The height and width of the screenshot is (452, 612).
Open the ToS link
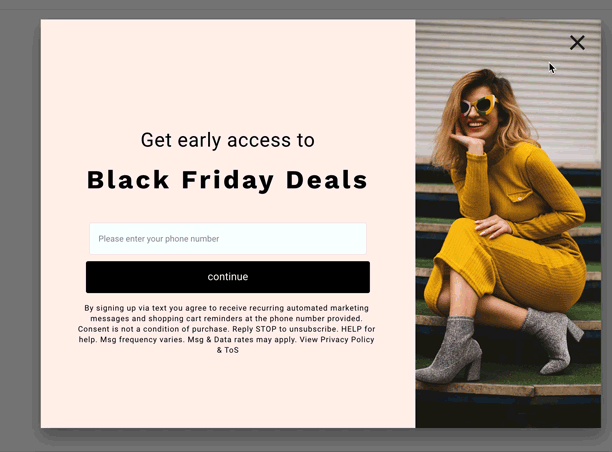(x=231, y=350)
